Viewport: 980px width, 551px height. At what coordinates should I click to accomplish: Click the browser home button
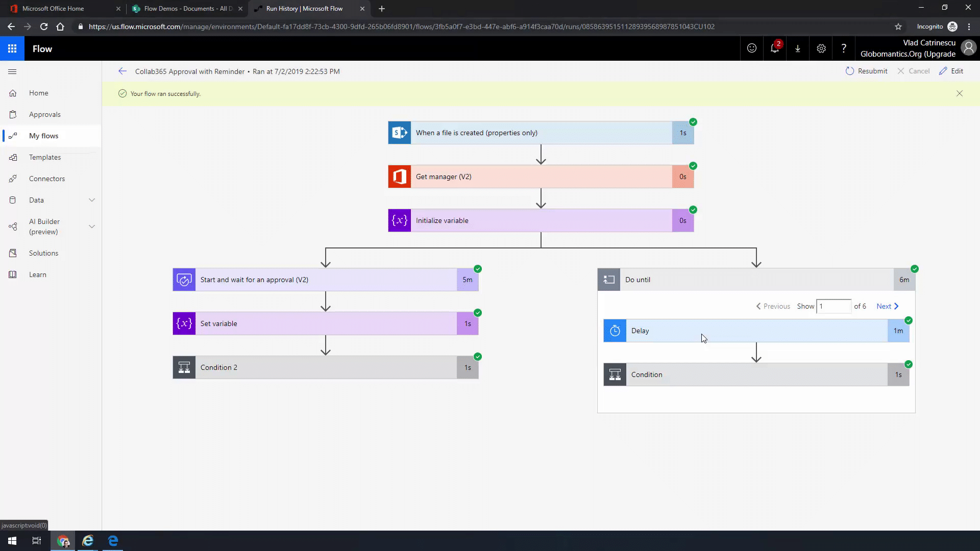coord(60,27)
